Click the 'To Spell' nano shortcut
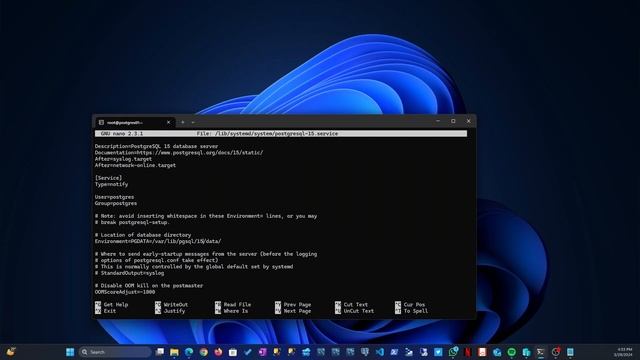 tap(416, 311)
